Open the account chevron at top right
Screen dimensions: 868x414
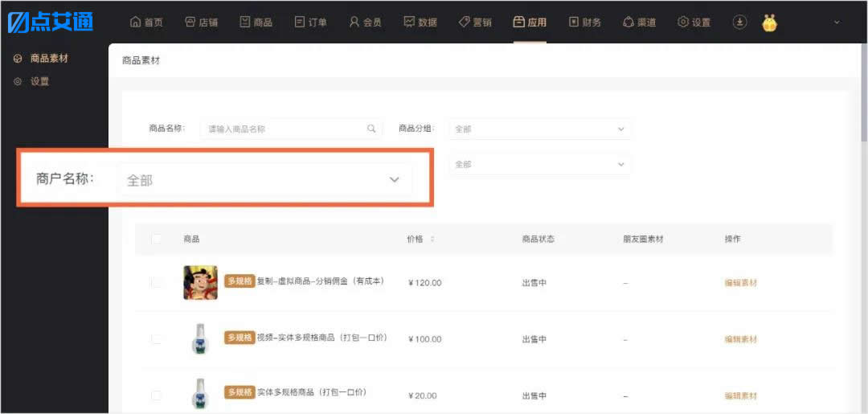click(x=837, y=23)
